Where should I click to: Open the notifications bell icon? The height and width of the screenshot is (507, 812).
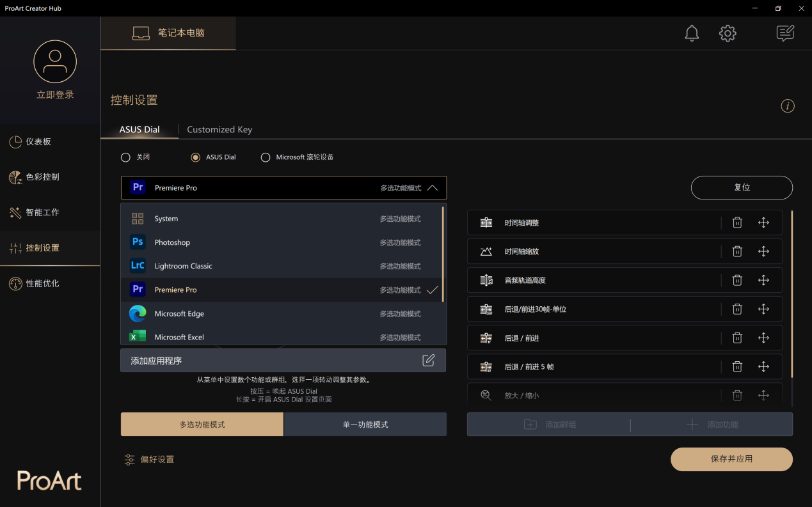[692, 33]
